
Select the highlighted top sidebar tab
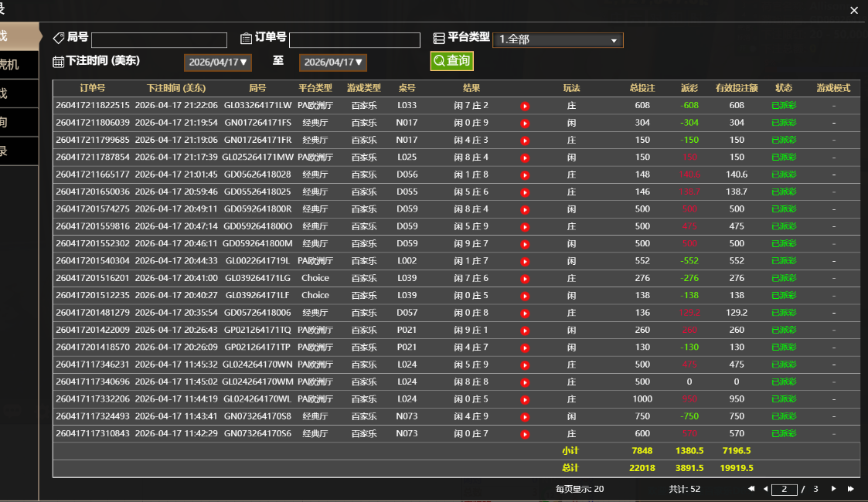click(x=17, y=36)
